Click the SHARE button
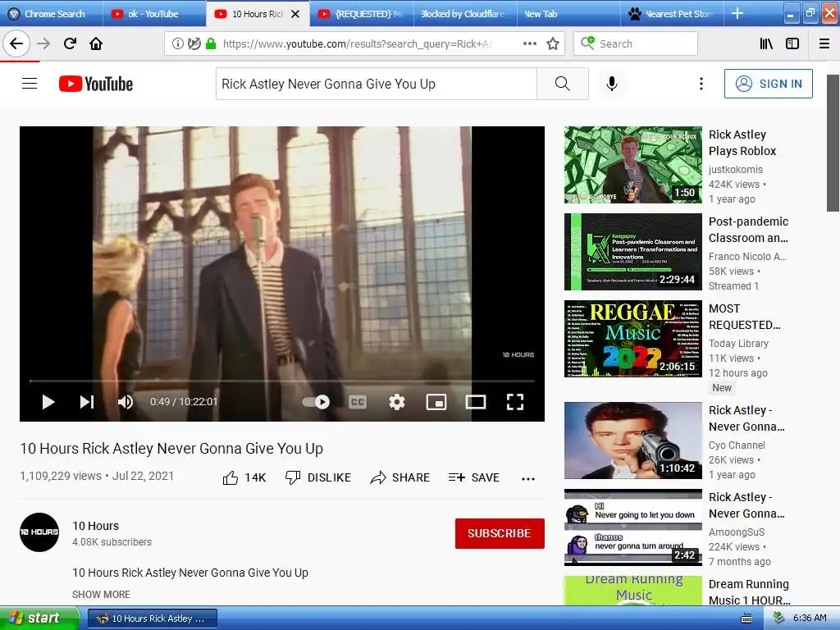This screenshot has height=630, width=840. point(399,477)
